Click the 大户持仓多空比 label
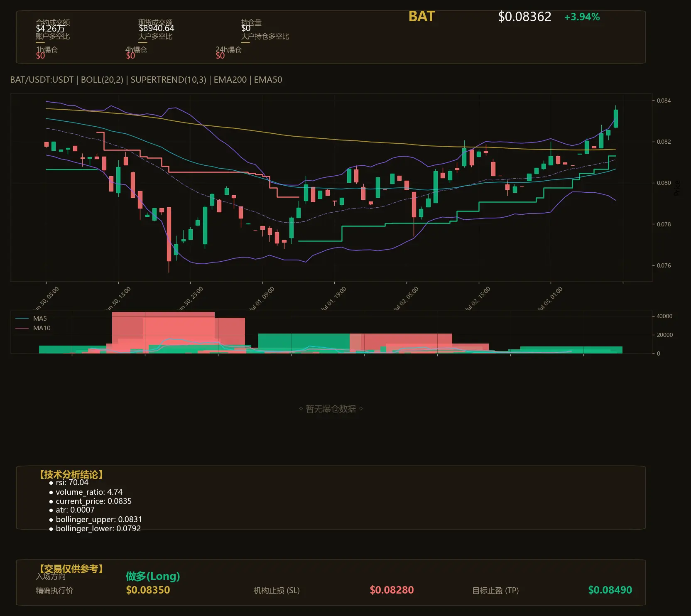The height and width of the screenshot is (616, 691). (265, 36)
